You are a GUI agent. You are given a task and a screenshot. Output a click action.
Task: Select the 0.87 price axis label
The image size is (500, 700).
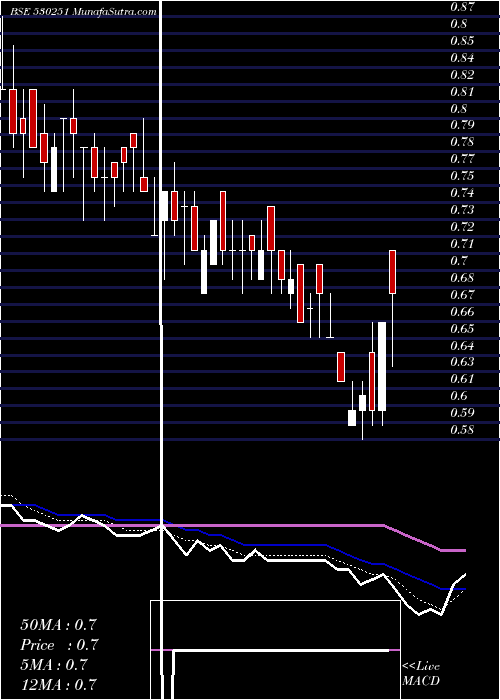pos(462,7)
